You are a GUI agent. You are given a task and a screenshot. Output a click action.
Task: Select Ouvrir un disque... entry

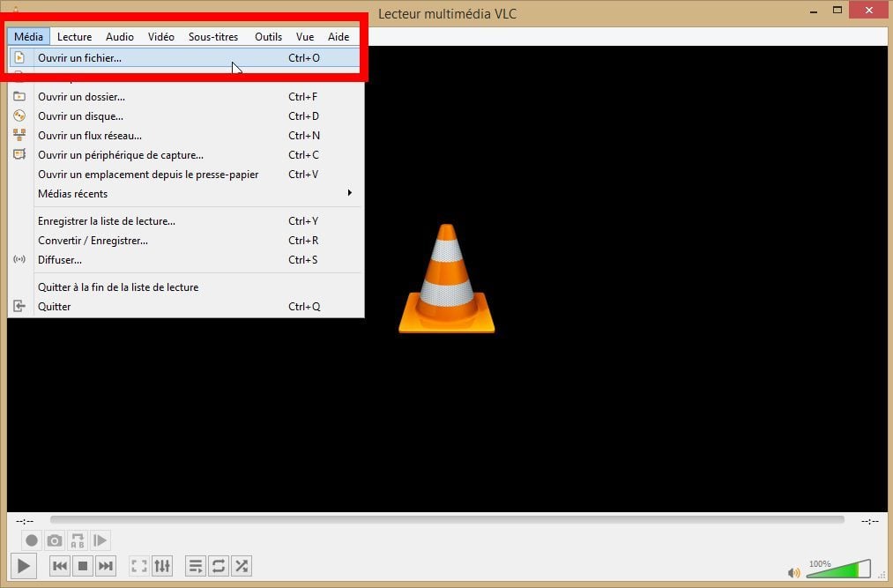click(186, 116)
